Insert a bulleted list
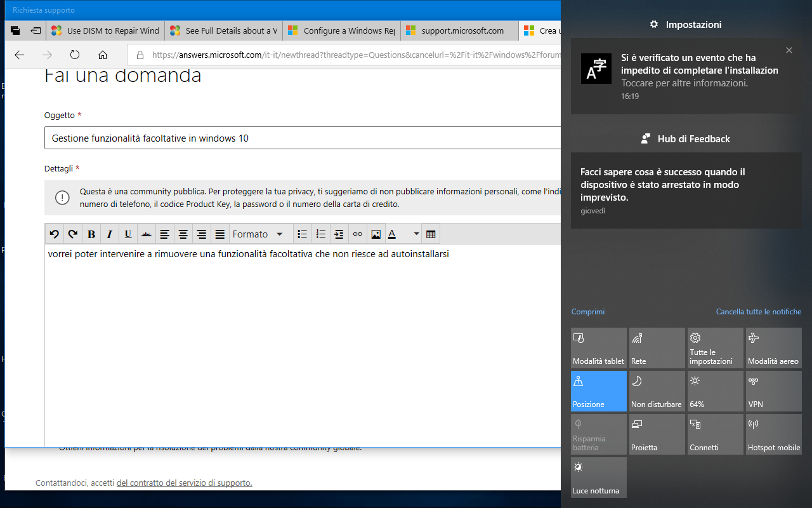This screenshot has height=508, width=812. 303,234
